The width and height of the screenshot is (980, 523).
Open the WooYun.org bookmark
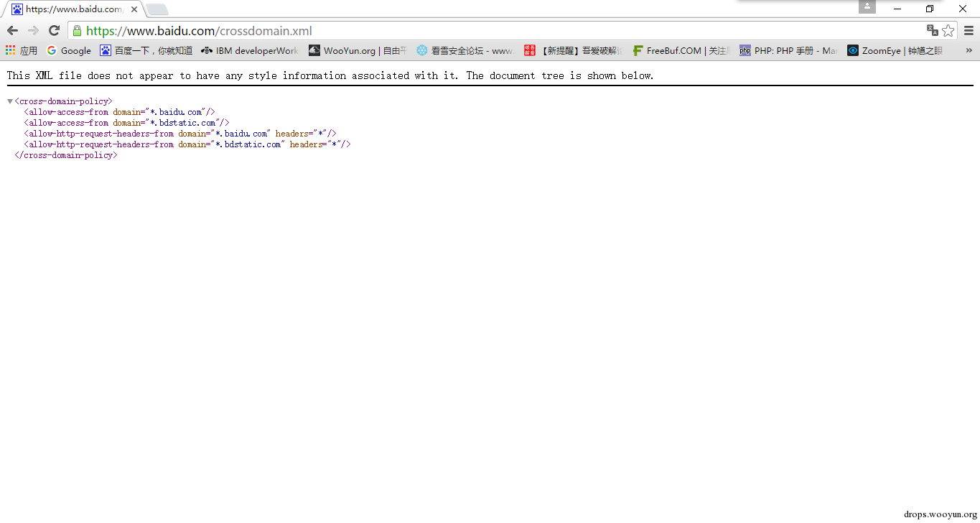(x=358, y=50)
